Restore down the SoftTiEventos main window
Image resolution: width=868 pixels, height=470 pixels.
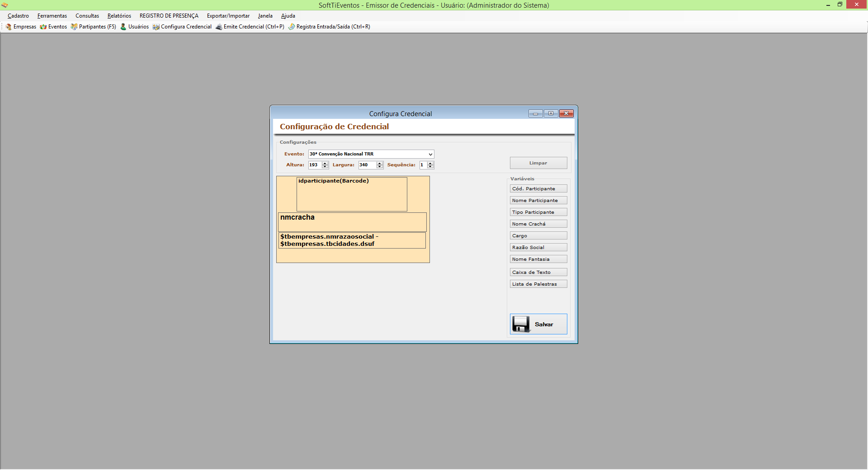(x=840, y=5)
